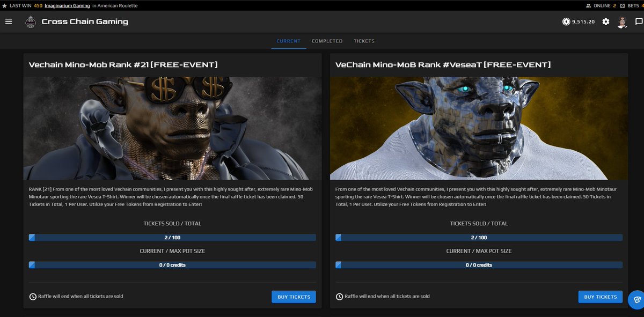Click the RANK [21] description paragraph

(x=172, y=197)
